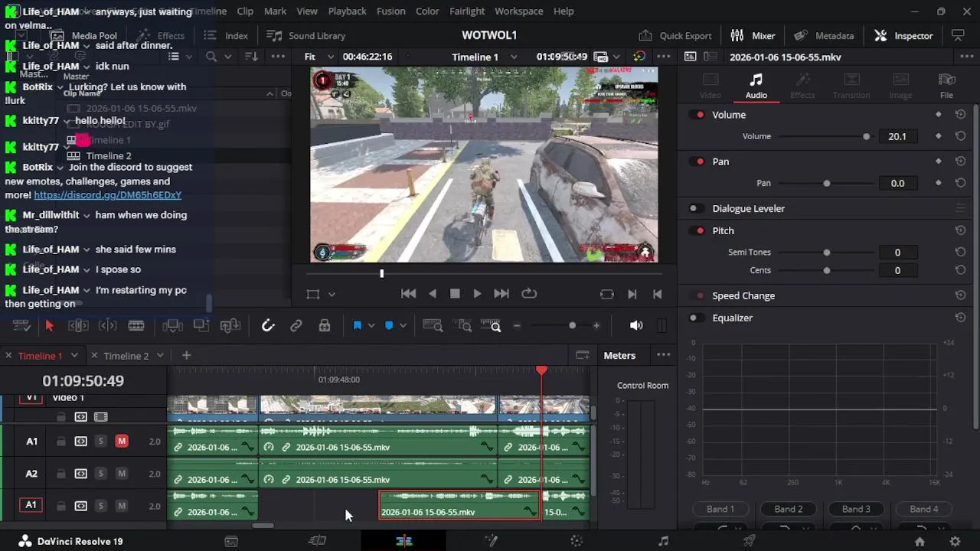Image resolution: width=980 pixels, height=551 pixels.
Task: Open the media pool search options dropdown
Action: [x=227, y=57]
